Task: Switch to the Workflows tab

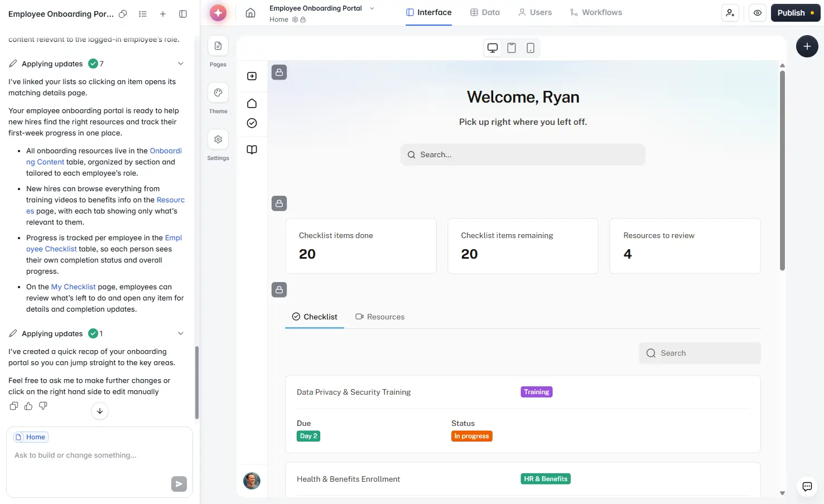Action: pos(596,12)
